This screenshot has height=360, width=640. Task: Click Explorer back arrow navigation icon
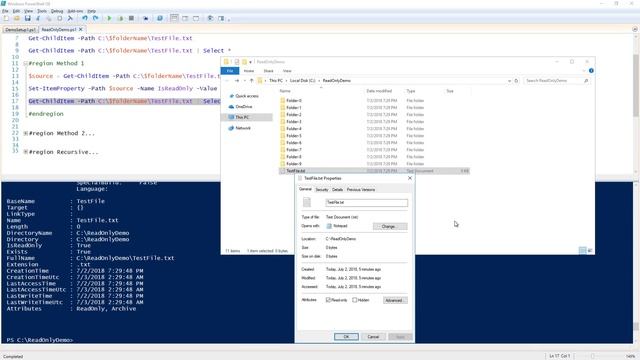[227, 81]
